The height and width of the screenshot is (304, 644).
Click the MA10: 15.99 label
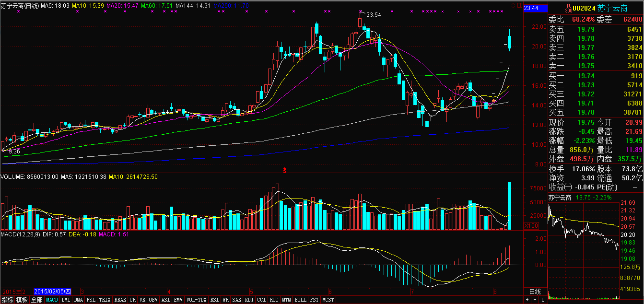pos(88,5)
